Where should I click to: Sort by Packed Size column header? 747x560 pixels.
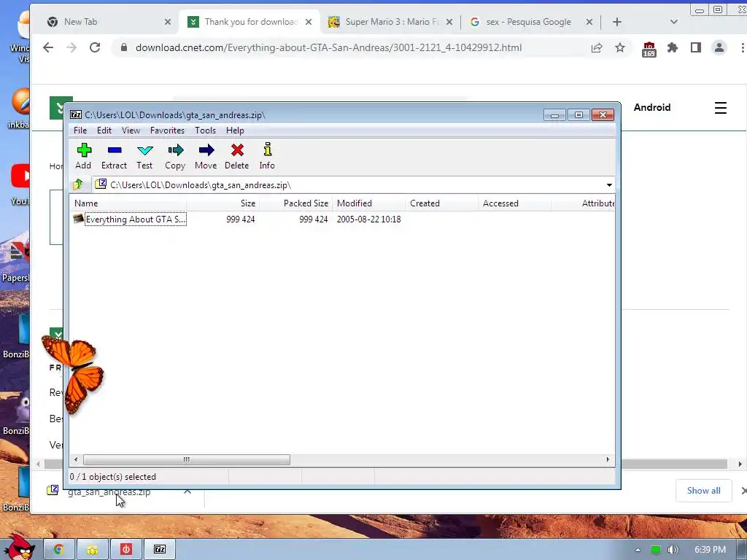(x=295, y=203)
